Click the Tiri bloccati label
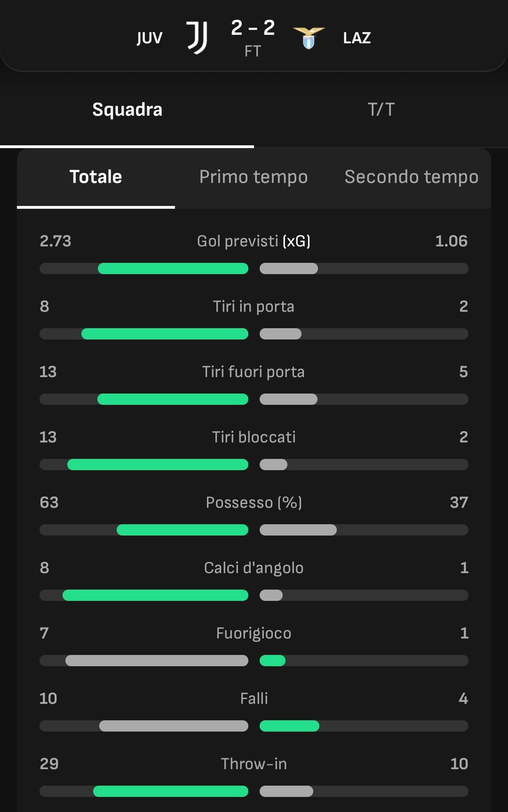The image size is (508, 812). 254,437
